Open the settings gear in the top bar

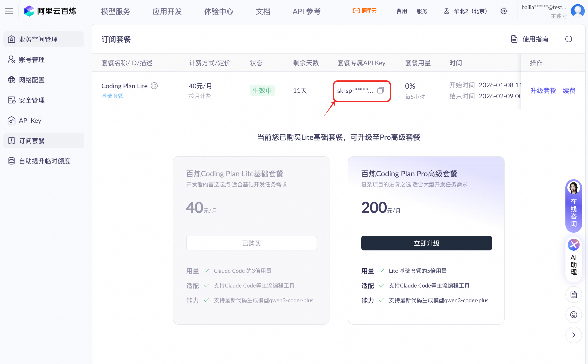(504, 11)
